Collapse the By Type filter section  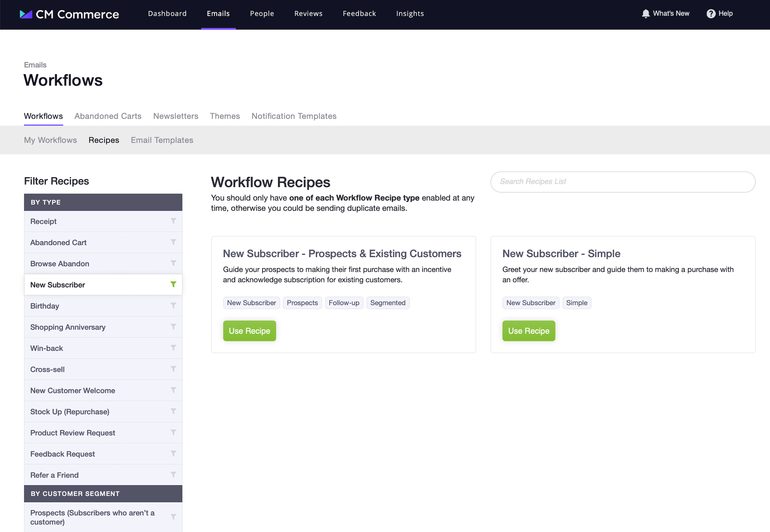tap(103, 202)
